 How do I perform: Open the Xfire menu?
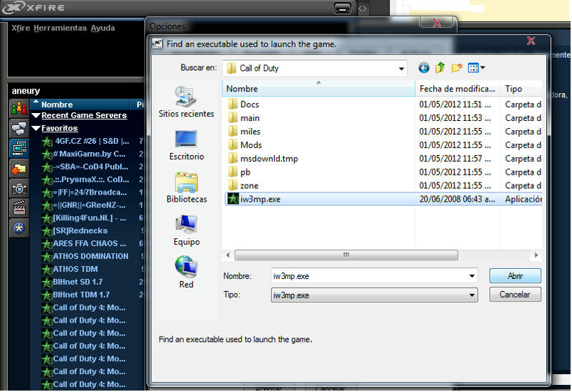point(21,28)
